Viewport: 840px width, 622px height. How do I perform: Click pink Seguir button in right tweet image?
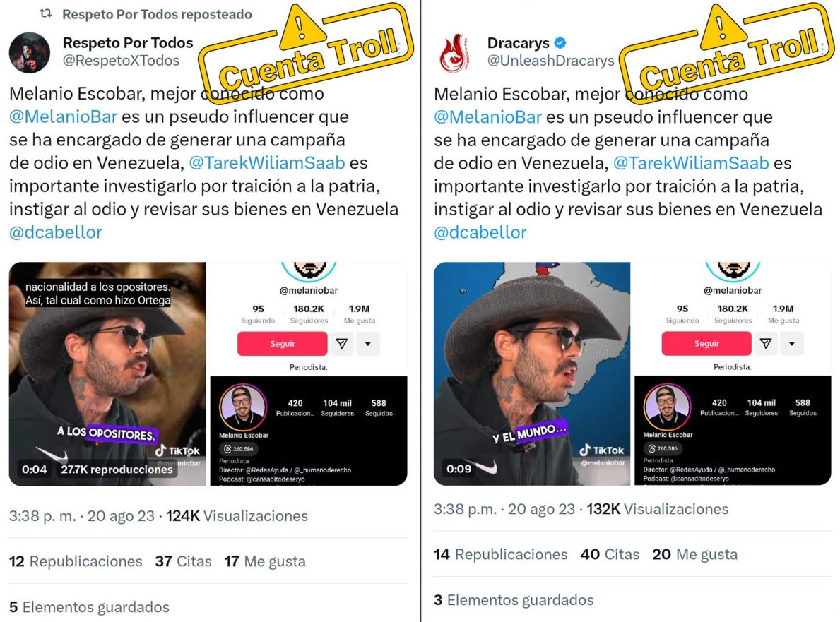click(706, 344)
